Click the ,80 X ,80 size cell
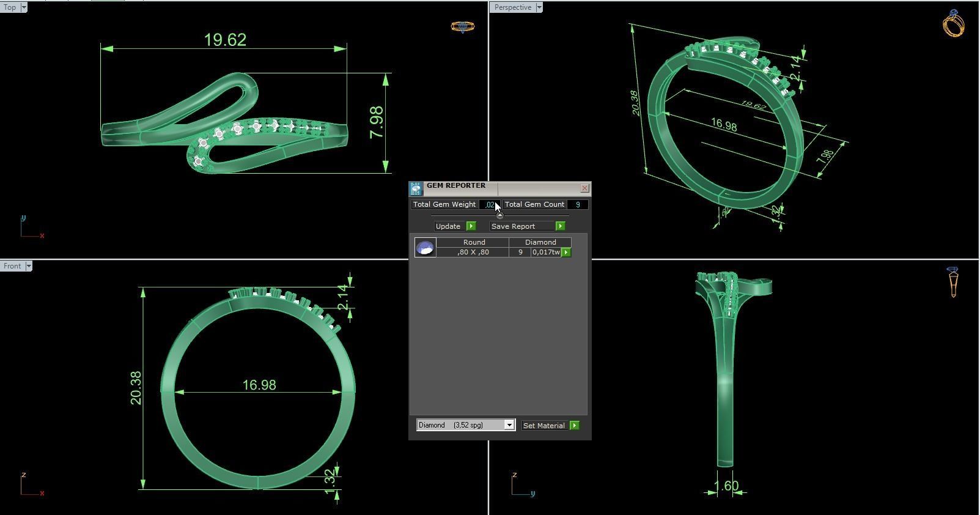 (473, 252)
